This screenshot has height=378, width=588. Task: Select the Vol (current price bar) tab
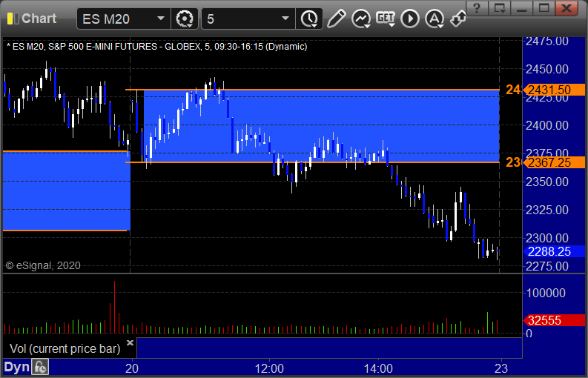click(65, 349)
